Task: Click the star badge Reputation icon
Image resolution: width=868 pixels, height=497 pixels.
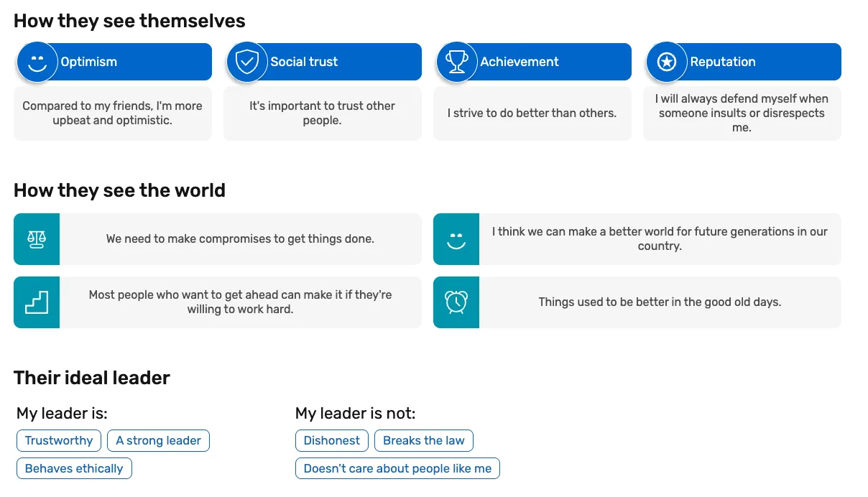Action: (667, 62)
